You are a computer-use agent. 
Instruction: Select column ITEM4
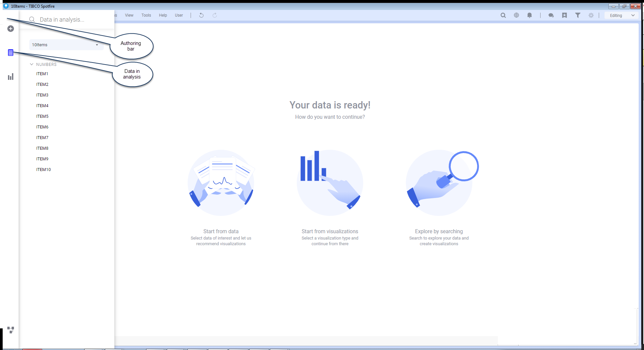coord(42,106)
